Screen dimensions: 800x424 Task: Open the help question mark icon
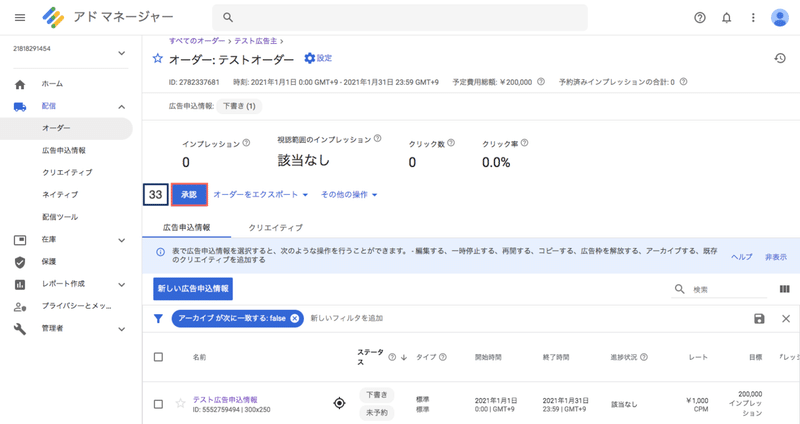point(700,18)
